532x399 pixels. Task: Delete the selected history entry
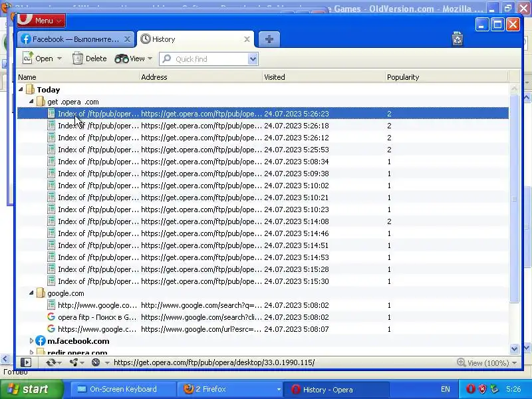90,59
